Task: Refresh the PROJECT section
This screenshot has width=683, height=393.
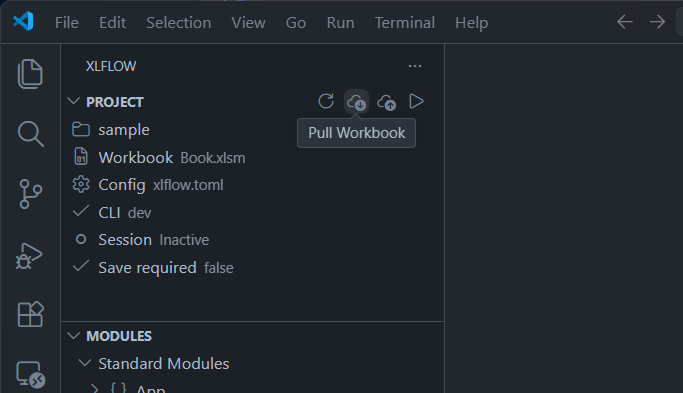Action: coord(326,102)
